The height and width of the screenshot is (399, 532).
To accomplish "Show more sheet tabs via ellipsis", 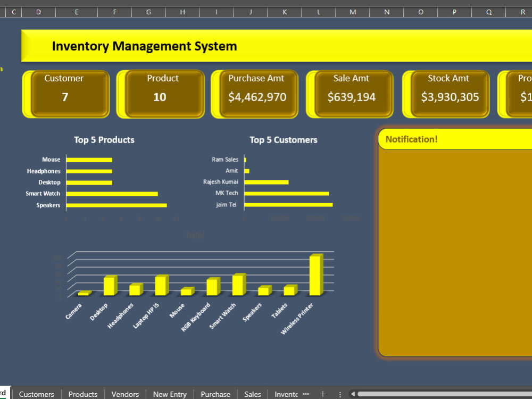I will point(306,394).
